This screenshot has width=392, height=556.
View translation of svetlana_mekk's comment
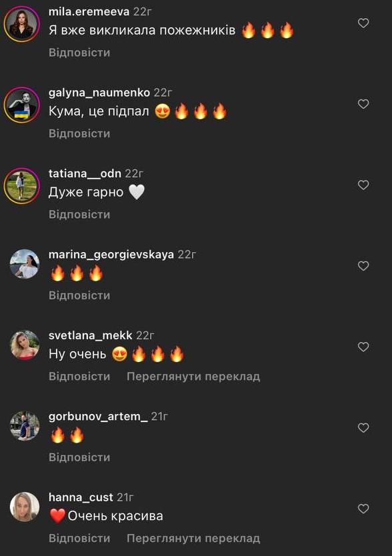tap(193, 376)
